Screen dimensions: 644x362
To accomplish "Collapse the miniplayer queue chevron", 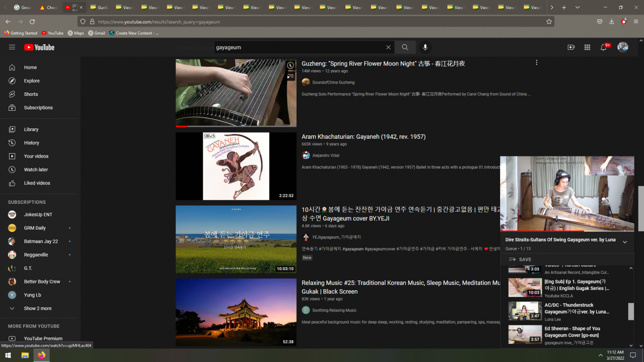I will pyautogui.click(x=625, y=242).
